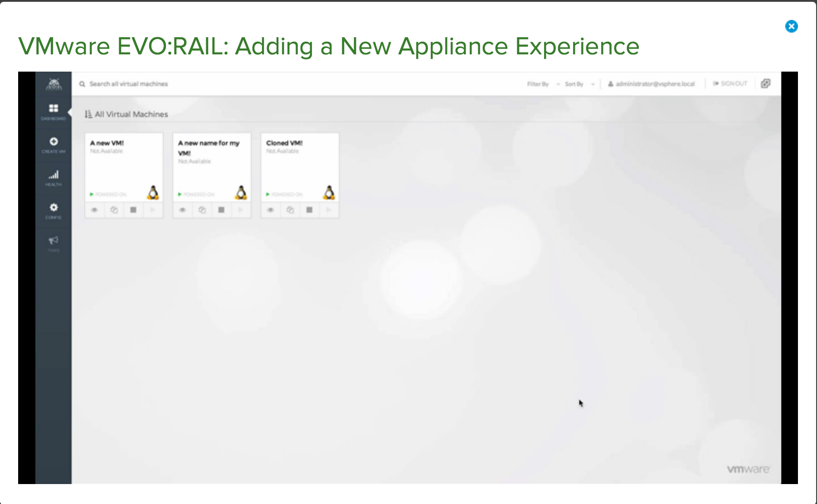The image size is (817, 504).
Task: Clone 'A new VM!' using its copy icon
Action: tap(114, 210)
